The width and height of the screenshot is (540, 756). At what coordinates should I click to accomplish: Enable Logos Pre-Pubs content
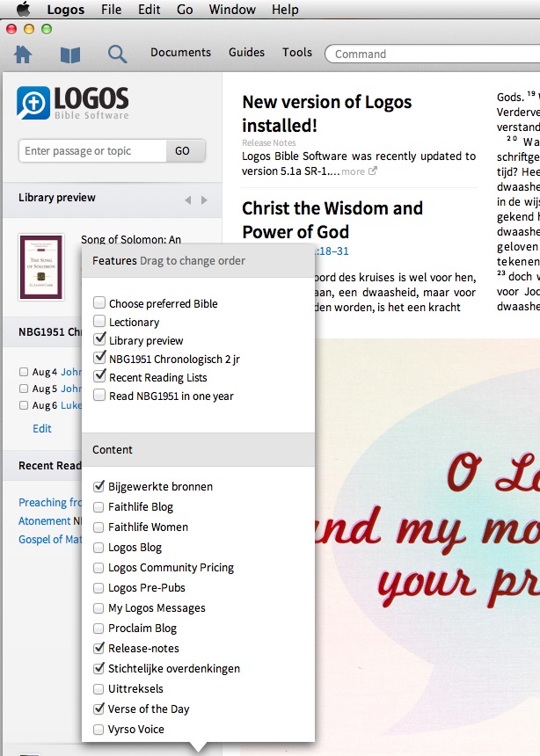[x=99, y=588]
